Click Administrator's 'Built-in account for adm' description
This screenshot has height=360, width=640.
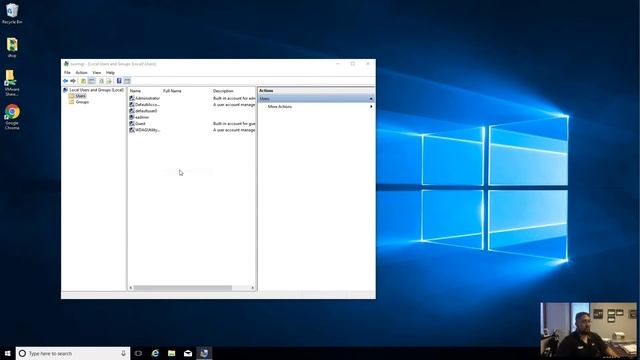(234, 98)
